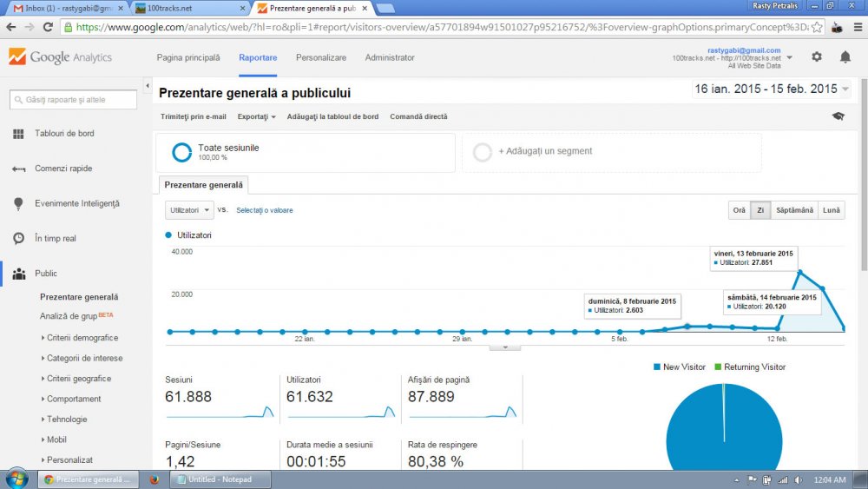Click the browser extension icon near star
The image size is (868, 489).
click(x=837, y=27)
